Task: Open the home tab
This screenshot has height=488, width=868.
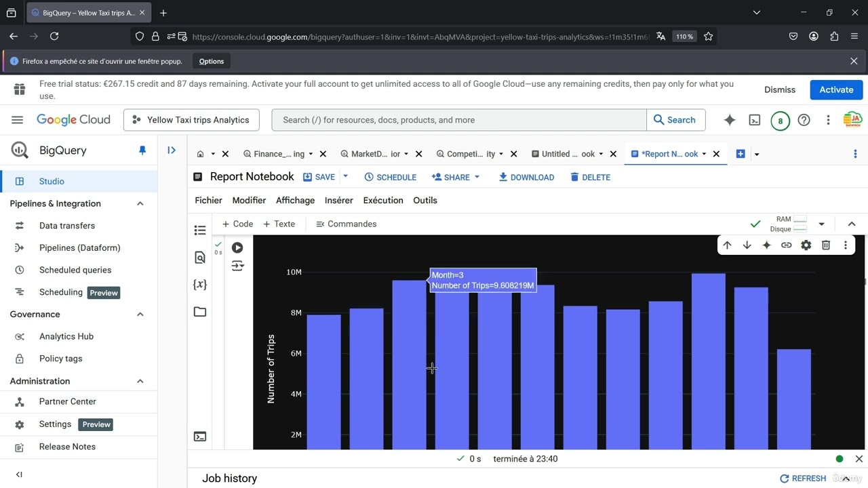Action: point(200,154)
